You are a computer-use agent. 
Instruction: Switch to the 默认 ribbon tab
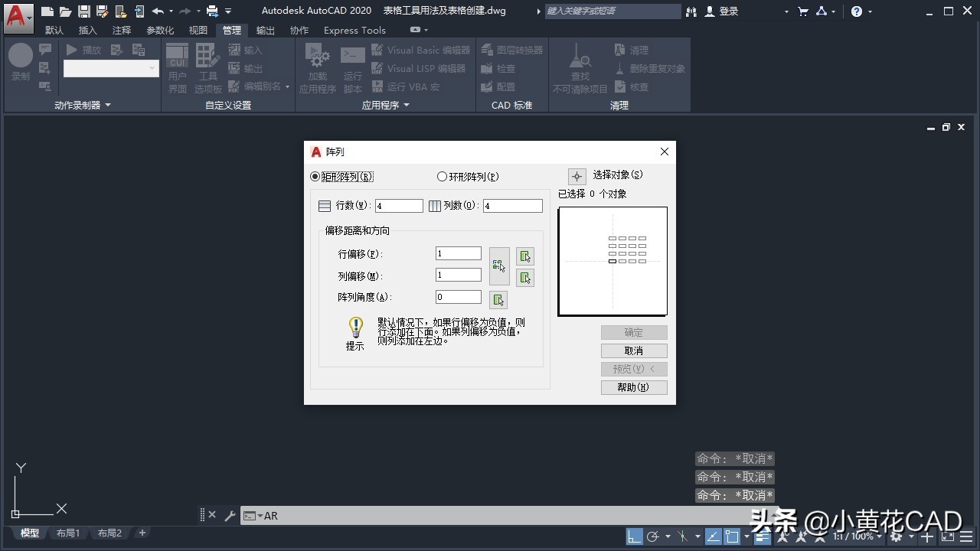coord(54,30)
